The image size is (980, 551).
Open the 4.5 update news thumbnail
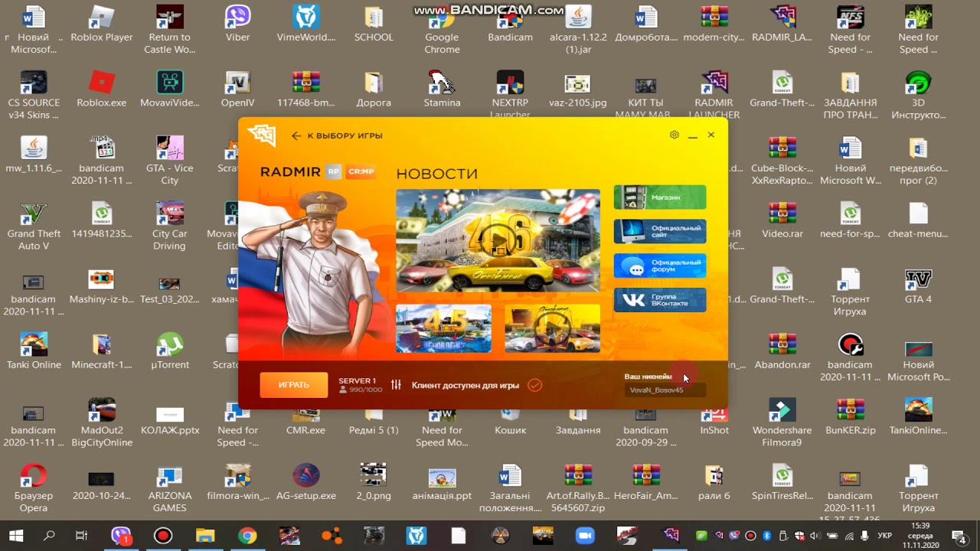tap(444, 328)
